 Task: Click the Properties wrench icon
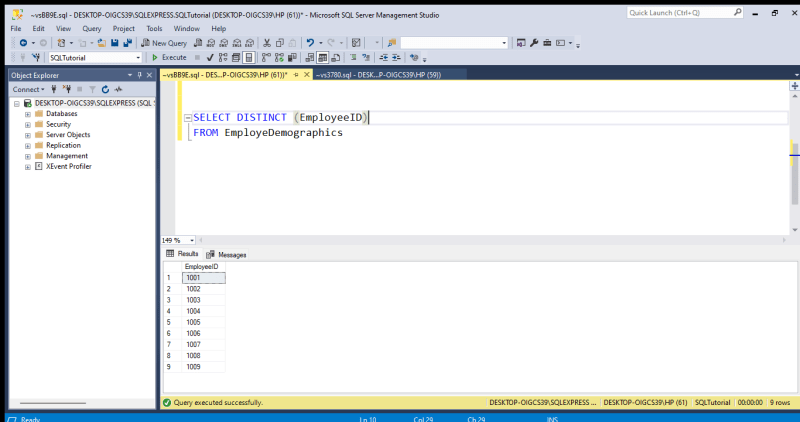tap(534, 43)
